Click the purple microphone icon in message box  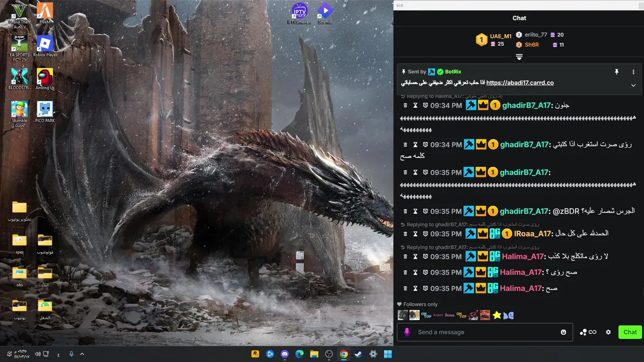407,332
